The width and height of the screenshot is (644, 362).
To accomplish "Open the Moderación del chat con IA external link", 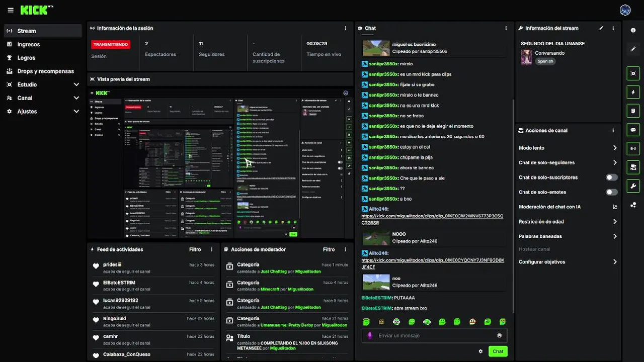I will pos(615,207).
